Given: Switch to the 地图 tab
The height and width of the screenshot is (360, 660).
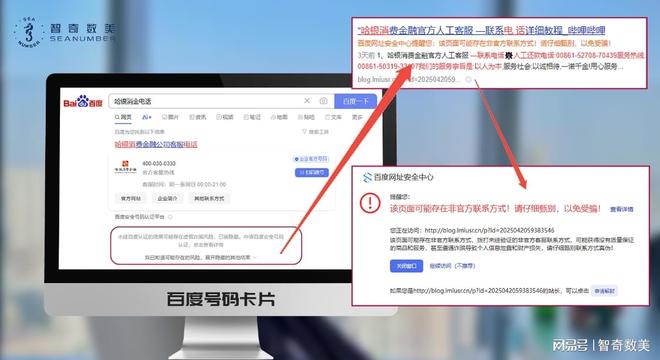Looking at the screenshot, I should click(279, 117).
